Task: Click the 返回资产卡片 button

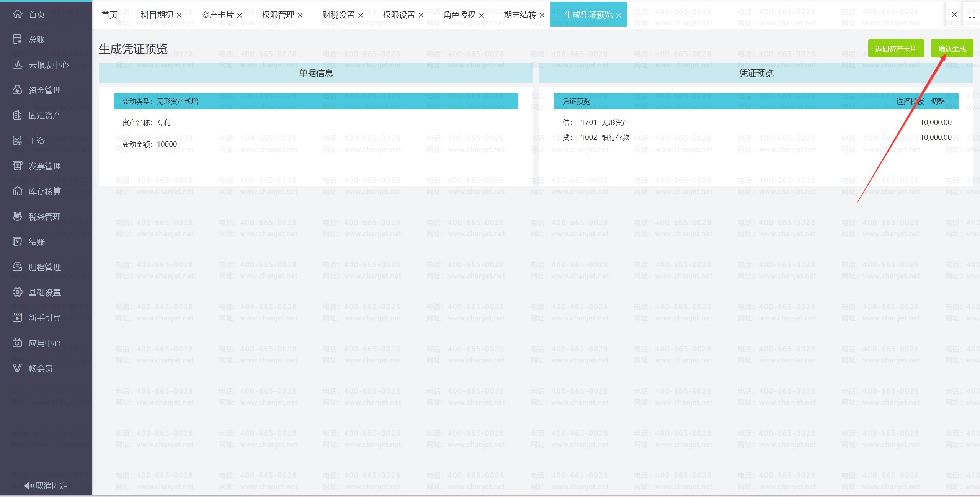Action: click(896, 49)
